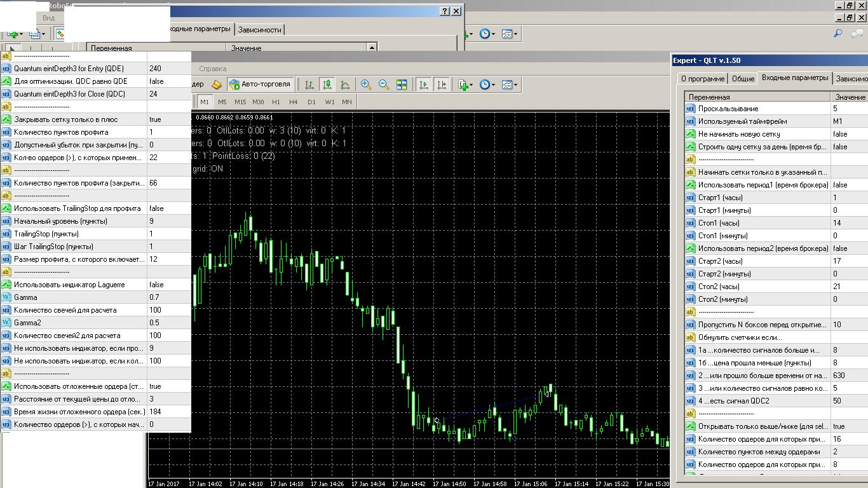Select the Шаг TrailingStop (пункты) row

[95, 247]
